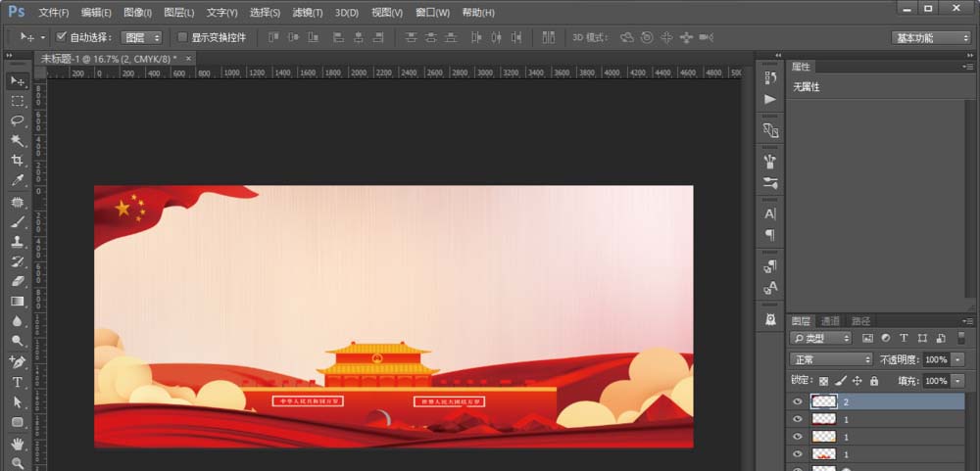The image size is (980, 471).
Task: Click the Auto-Align Layers icon
Action: 548,37
